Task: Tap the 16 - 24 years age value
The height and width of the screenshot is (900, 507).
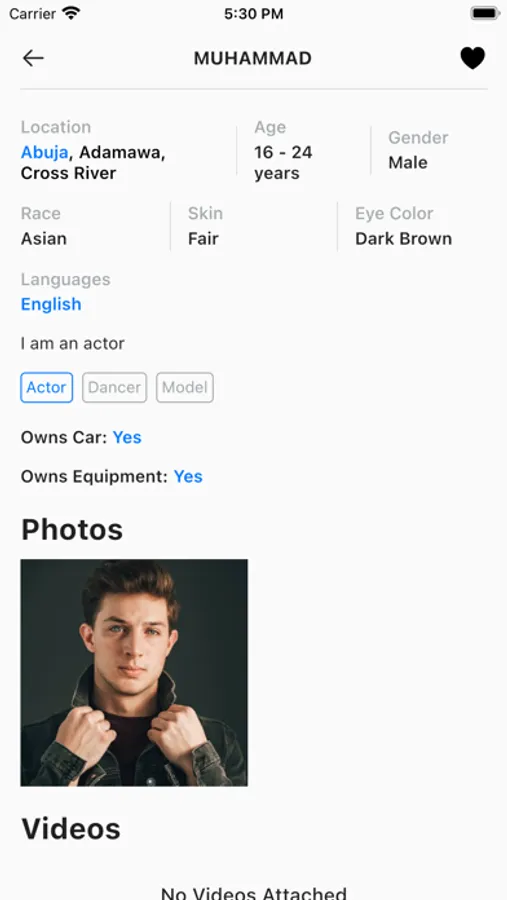Action: pos(283,163)
